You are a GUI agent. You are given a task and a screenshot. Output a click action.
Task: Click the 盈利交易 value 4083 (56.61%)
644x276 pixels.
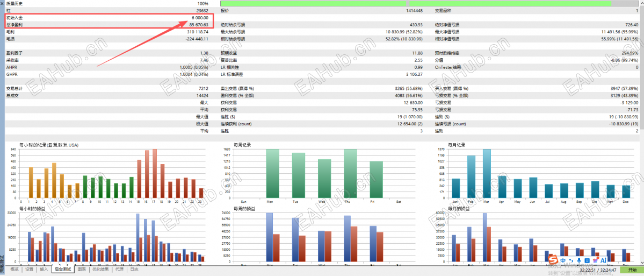408,95
